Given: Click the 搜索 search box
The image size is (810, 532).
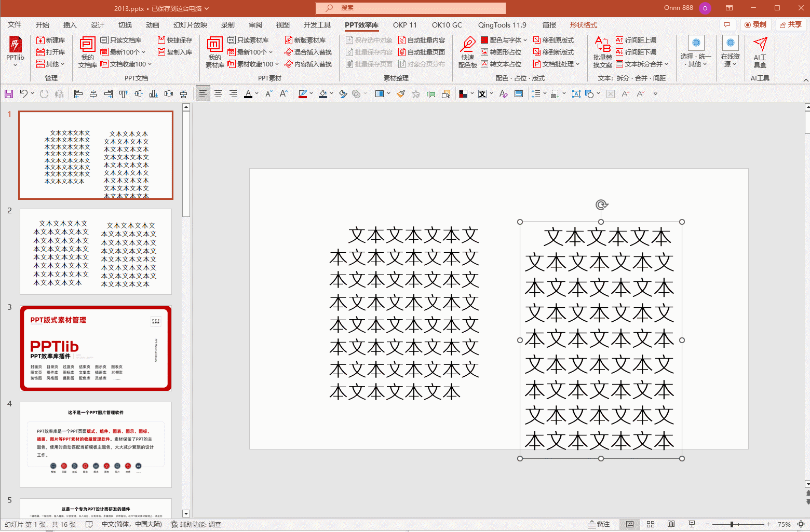Looking at the screenshot, I should click(411, 8).
